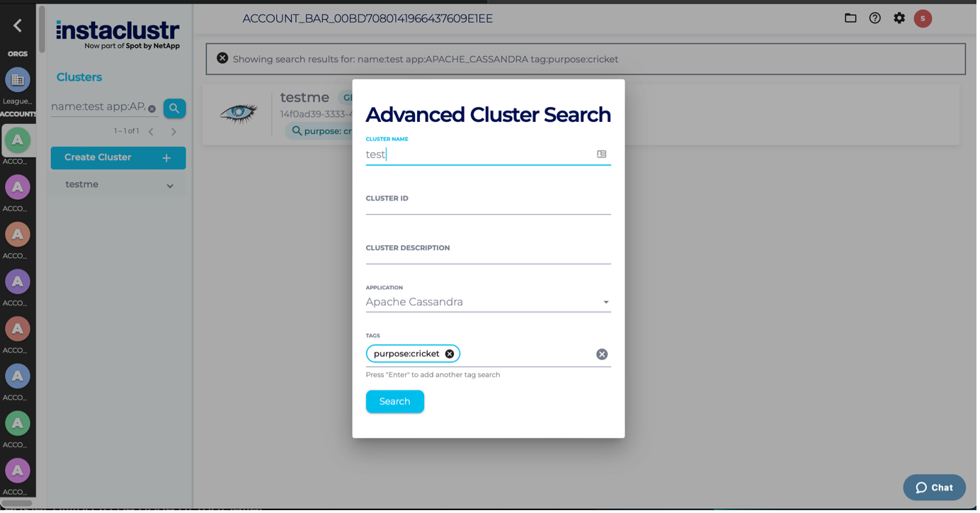The image size is (980, 513).
Task: Clear the cluster search box text
Action: (x=152, y=109)
